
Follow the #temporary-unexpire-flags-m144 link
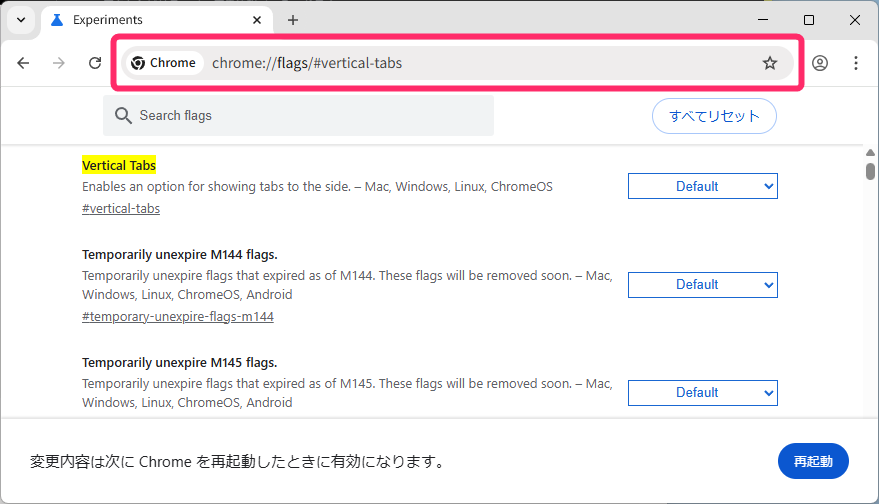[178, 317]
